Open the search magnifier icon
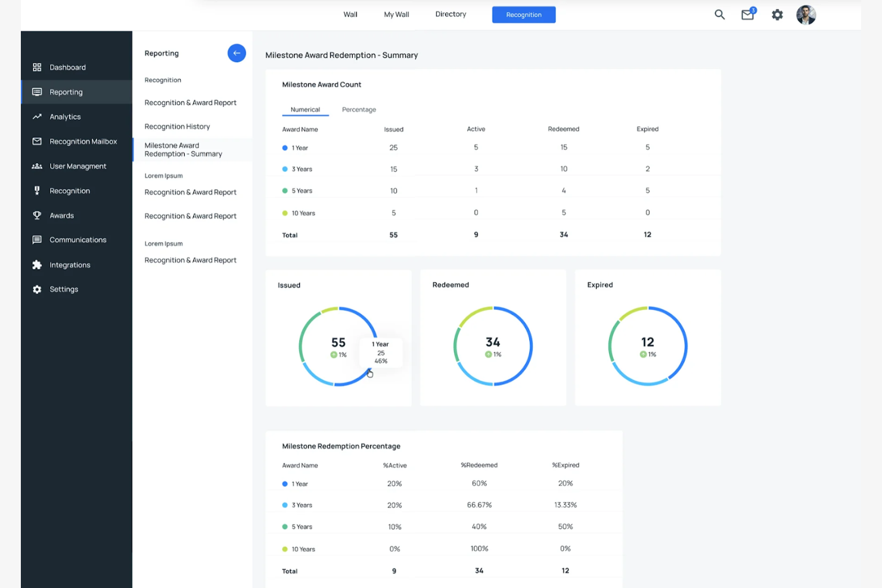882x588 pixels. (719, 14)
